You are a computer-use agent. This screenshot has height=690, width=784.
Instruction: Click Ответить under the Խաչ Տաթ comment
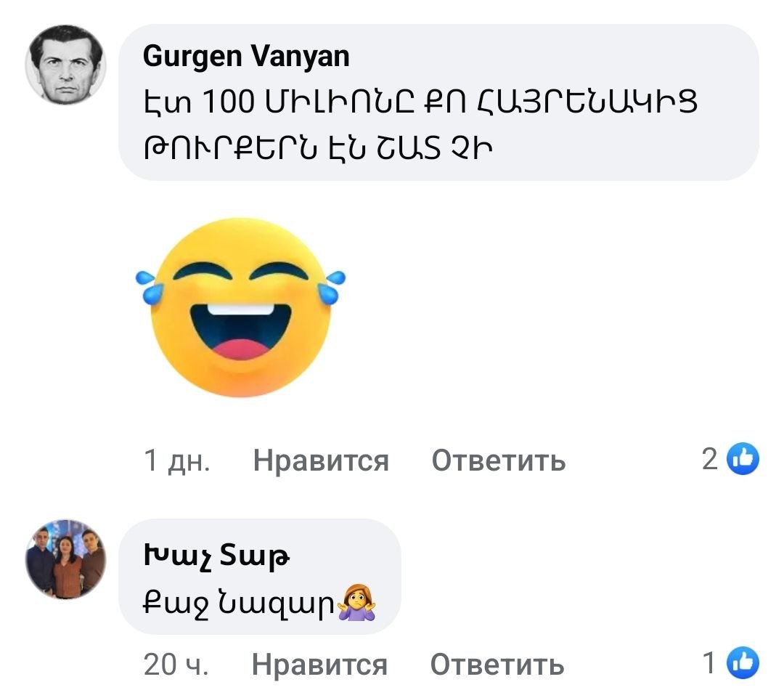[497, 665]
